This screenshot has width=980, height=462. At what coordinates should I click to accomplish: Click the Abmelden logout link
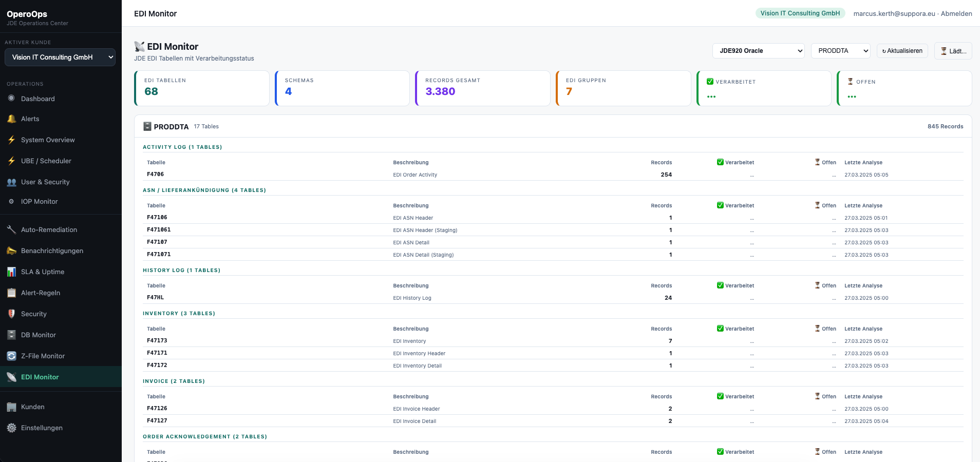[x=956, y=14]
